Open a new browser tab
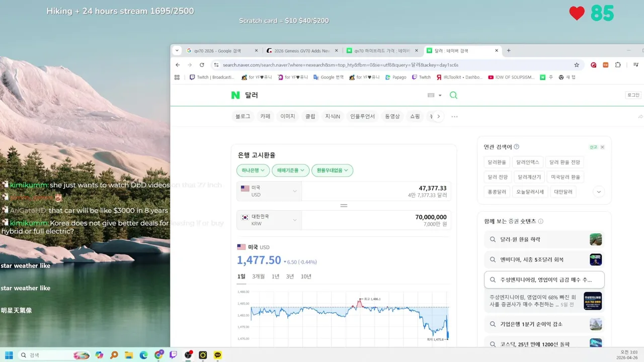Viewport: 644px width, 362px height. (509, 50)
